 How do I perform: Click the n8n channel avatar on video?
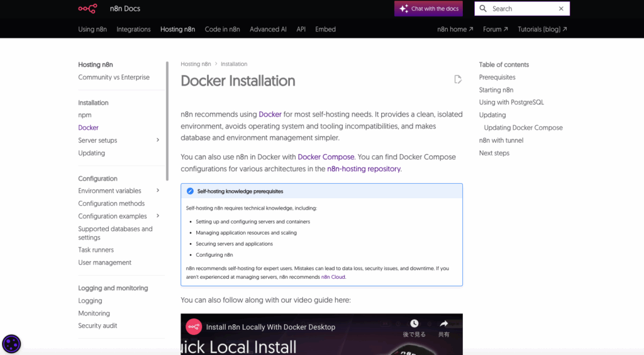click(194, 327)
